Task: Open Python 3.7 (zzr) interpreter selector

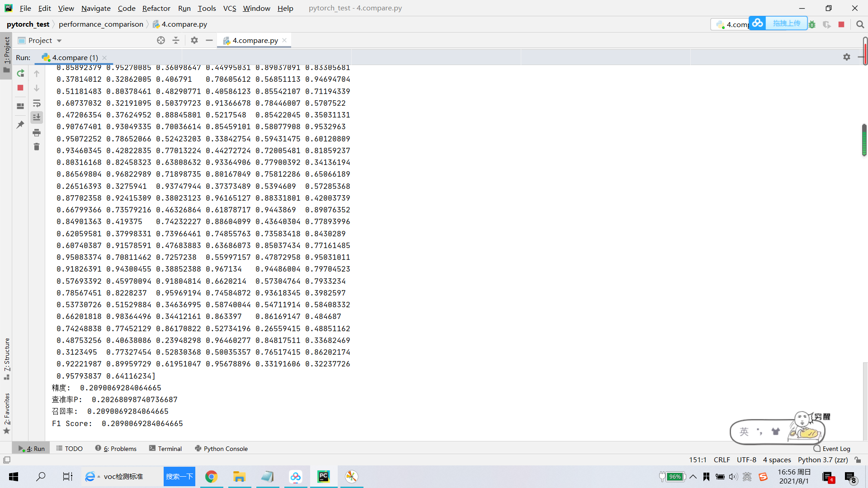Action: pyautogui.click(x=822, y=460)
